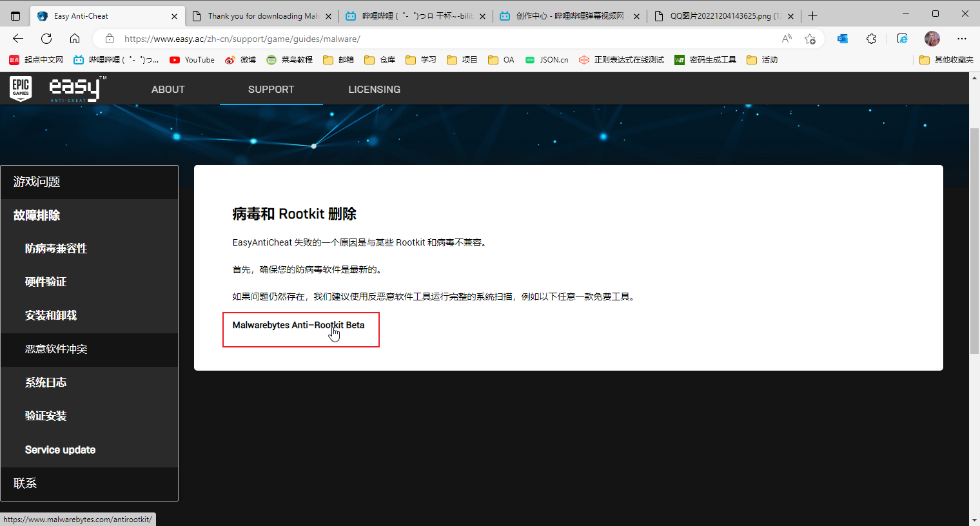
Task: Expand the 活动 bookmark folder
Action: tap(762, 60)
